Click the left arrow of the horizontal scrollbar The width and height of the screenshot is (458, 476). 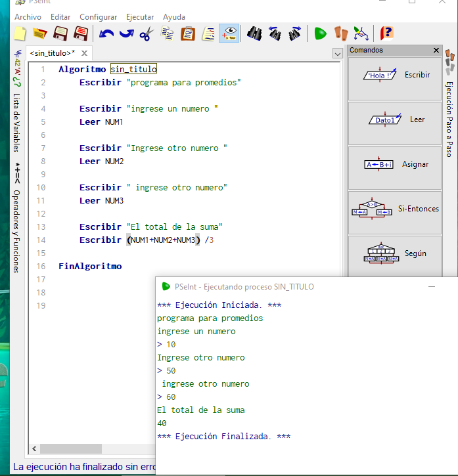click(34, 448)
